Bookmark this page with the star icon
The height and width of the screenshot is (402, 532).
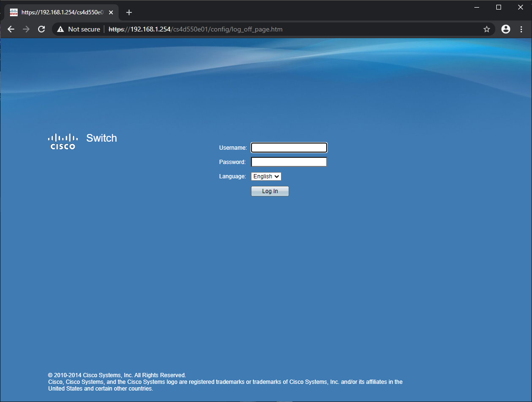pyautogui.click(x=486, y=29)
